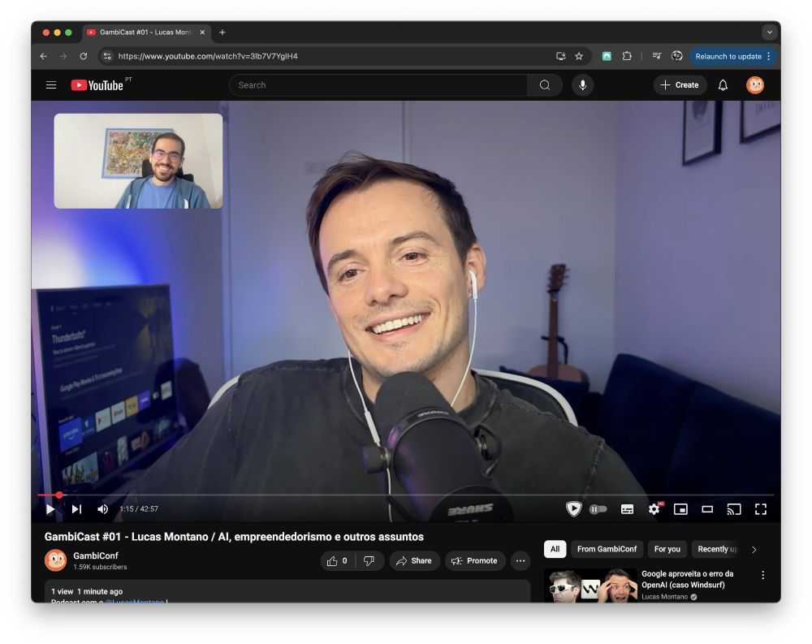Skip to next video
This screenshot has width=812, height=644.
point(76,509)
